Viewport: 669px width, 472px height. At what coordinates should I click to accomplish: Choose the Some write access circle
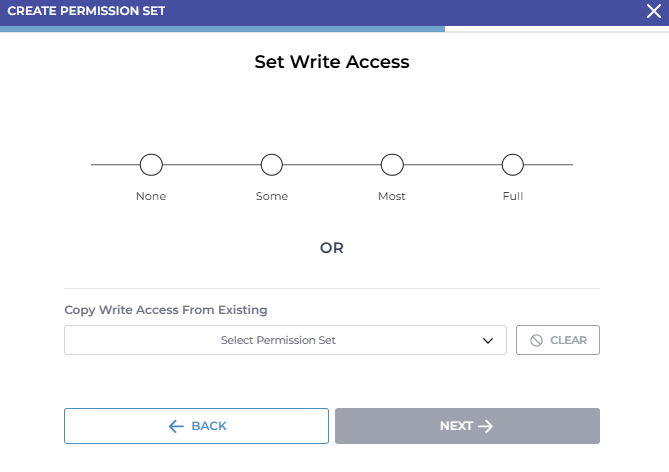(272, 165)
